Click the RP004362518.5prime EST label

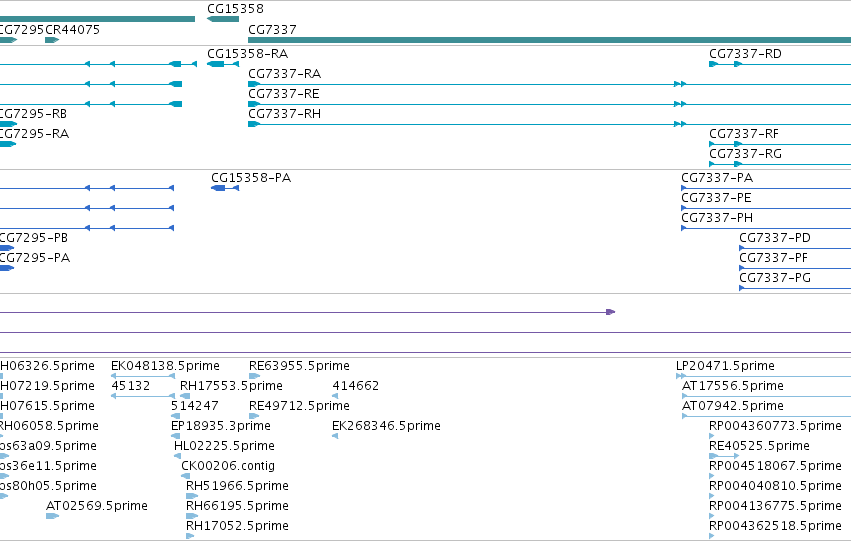point(776,527)
